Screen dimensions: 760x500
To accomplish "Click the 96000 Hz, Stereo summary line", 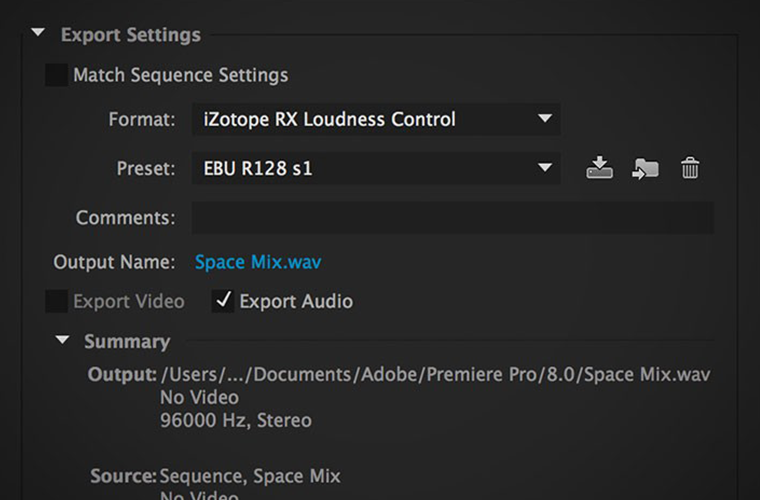I will 236,420.
